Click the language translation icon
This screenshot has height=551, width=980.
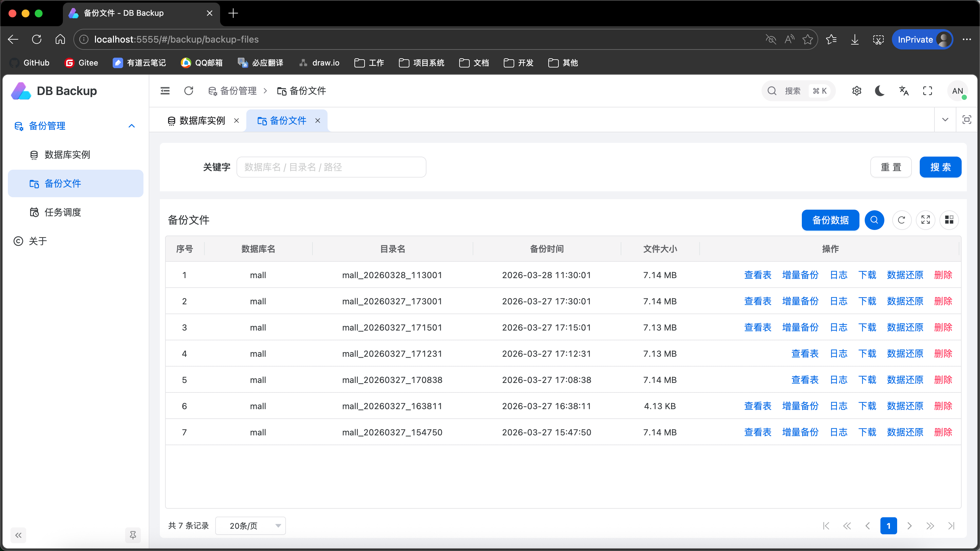pyautogui.click(x=904, y=90)
